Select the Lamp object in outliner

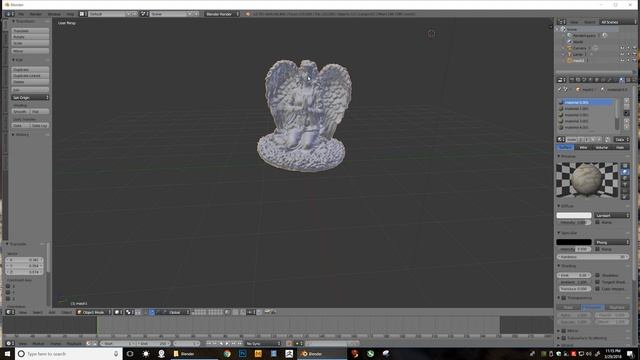point(578,54)
